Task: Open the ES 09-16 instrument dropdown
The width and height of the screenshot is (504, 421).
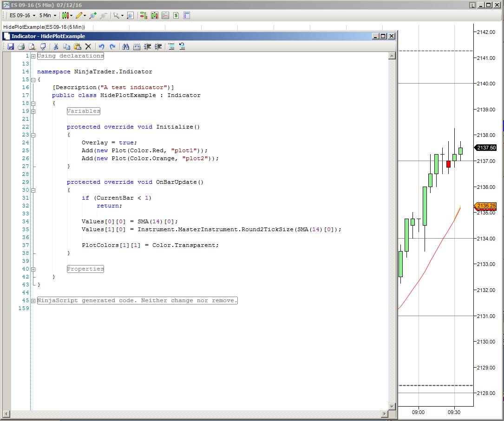Action: pyautogui.click(x=22, y=15)
